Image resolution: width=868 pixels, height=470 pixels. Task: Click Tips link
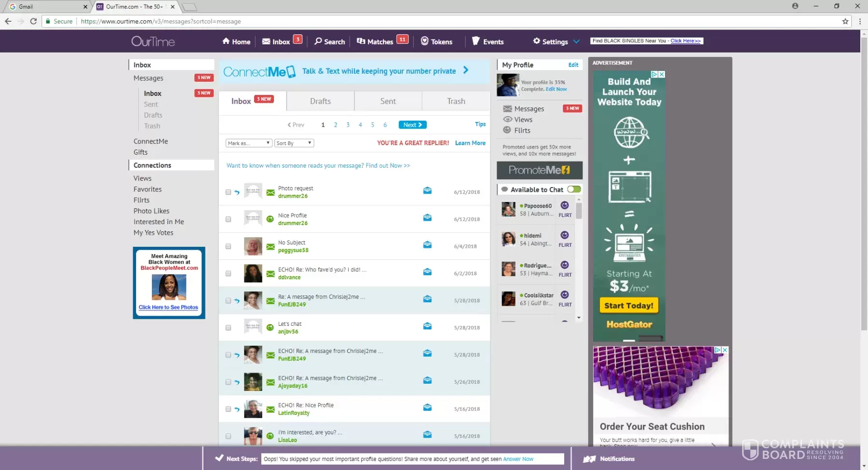[x=480, y=124]
